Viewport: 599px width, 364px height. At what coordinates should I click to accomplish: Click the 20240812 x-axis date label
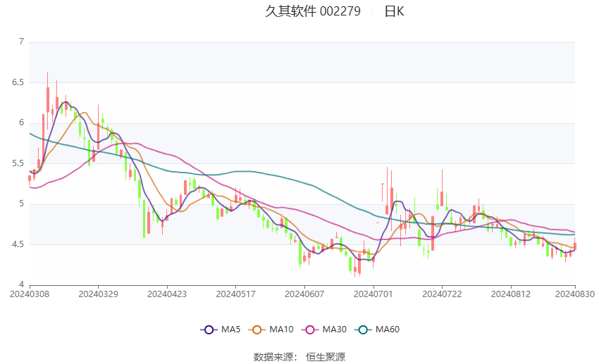(511, 294)
